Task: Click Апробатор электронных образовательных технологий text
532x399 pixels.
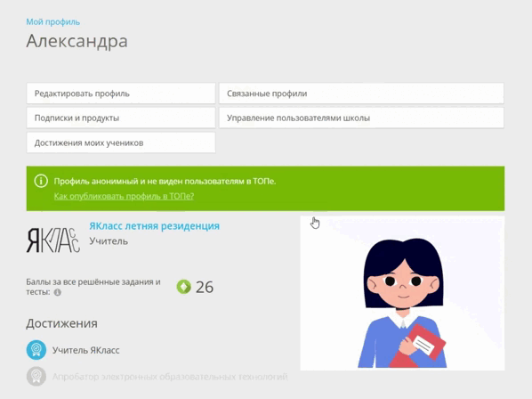Action: (170, 377)
